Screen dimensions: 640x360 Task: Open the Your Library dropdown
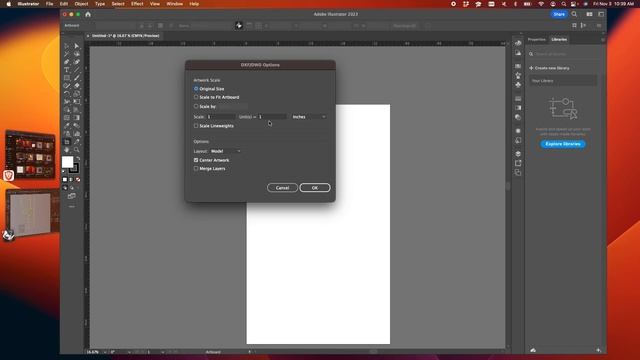563,81
